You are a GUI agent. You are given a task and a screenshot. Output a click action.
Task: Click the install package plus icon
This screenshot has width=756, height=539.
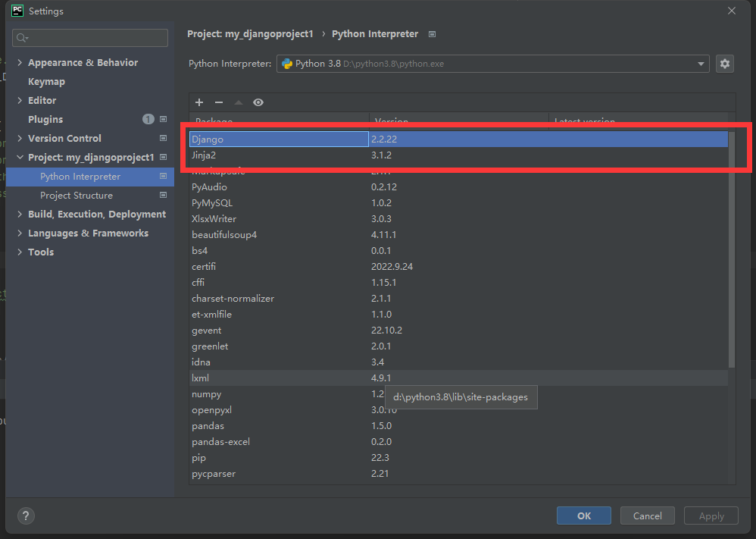[x=199, y=102]
